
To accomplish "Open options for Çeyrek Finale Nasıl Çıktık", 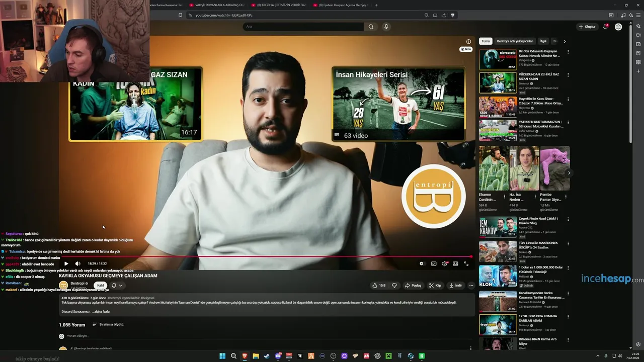I will tap(568, 219).
